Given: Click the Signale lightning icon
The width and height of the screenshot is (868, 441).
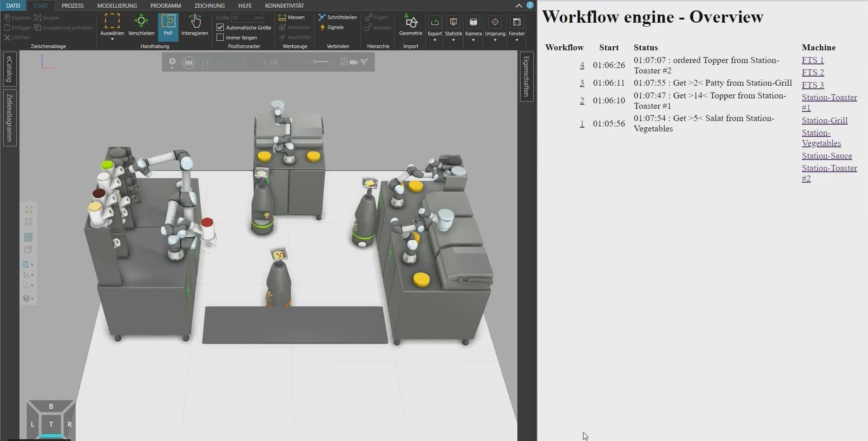Looking at the screenshot, I should 323,27.
